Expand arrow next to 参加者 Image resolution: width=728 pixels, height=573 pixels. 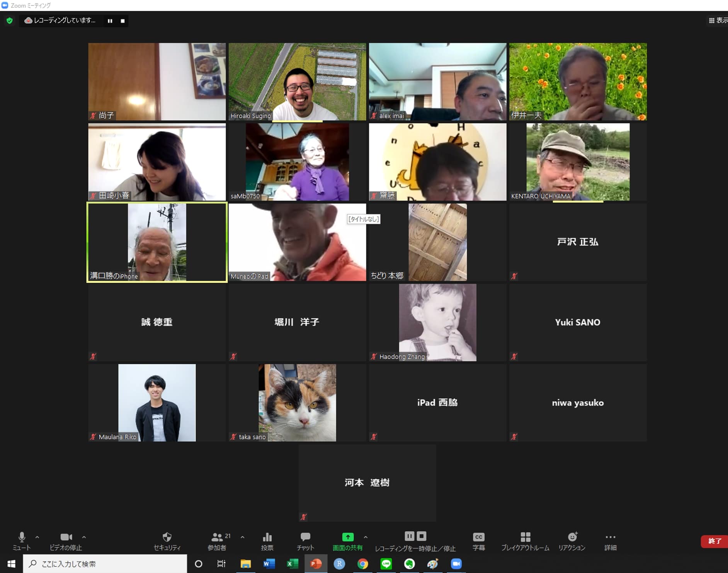click(x=242, y=537)
